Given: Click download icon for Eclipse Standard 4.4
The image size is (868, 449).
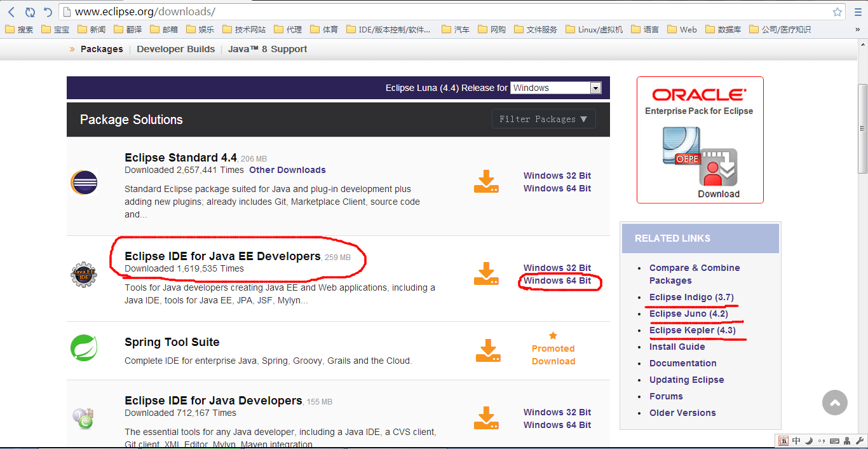Looking at the screenshot, I should [486, 182].
